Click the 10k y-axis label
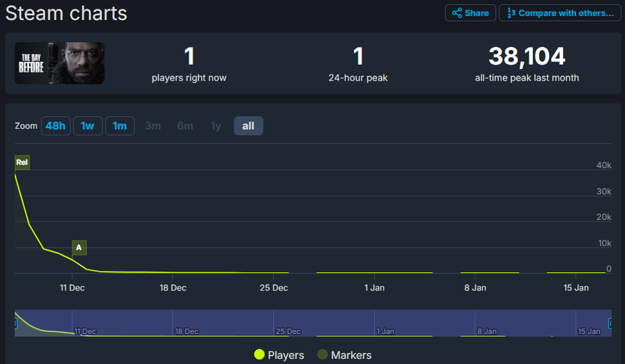The width and height of the screenshot is (625, 364). (604, 243)
